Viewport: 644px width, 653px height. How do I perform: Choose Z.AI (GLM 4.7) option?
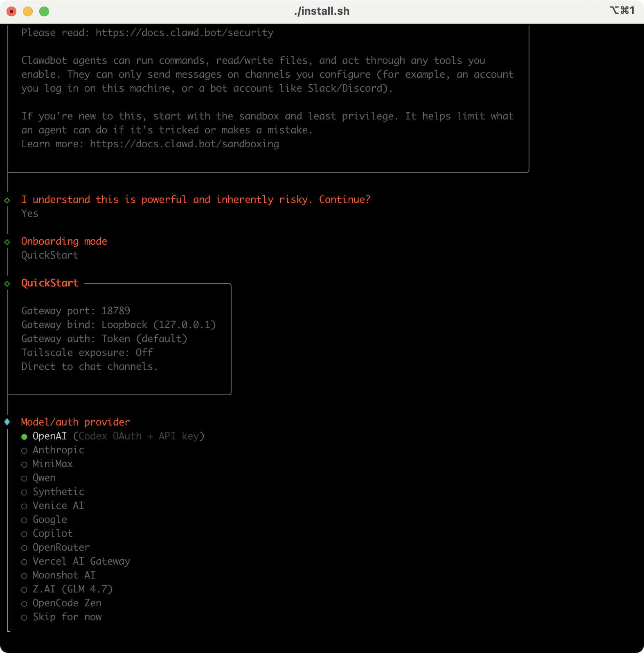(x=72, y=589)
